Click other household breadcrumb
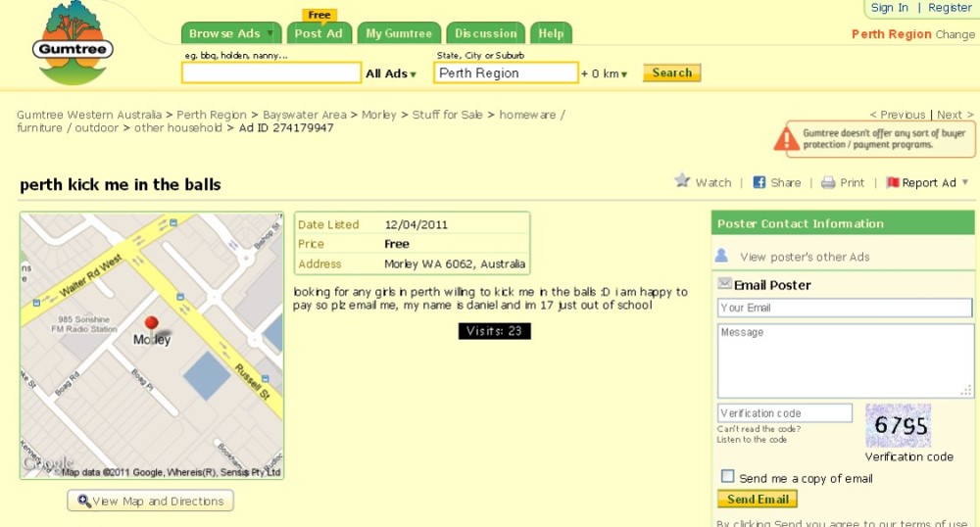 coord(178,128)
